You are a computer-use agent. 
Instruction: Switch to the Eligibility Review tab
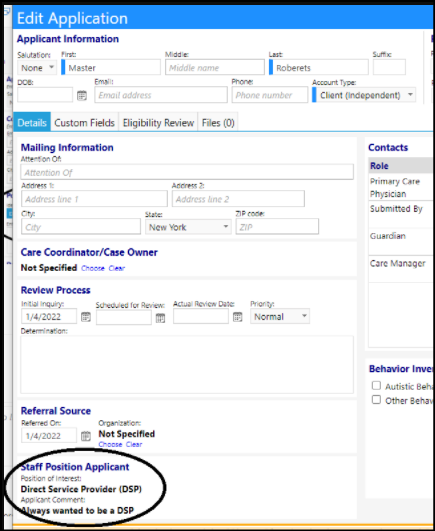(x=158, y=123)
